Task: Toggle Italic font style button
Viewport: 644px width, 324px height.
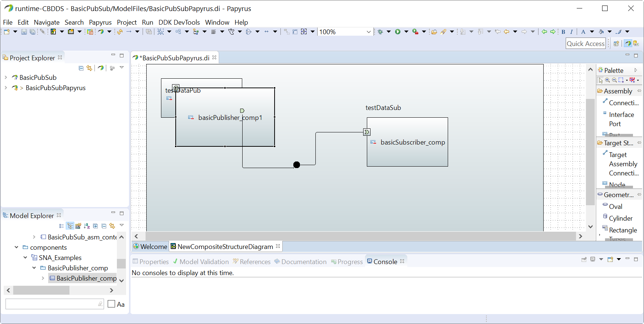Action: tap(572, 32)
